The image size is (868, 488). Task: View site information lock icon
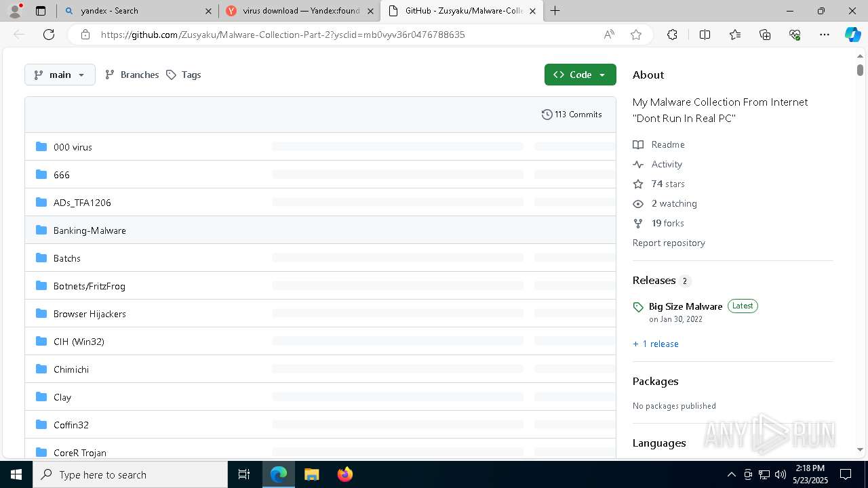(x=85, y=35)
